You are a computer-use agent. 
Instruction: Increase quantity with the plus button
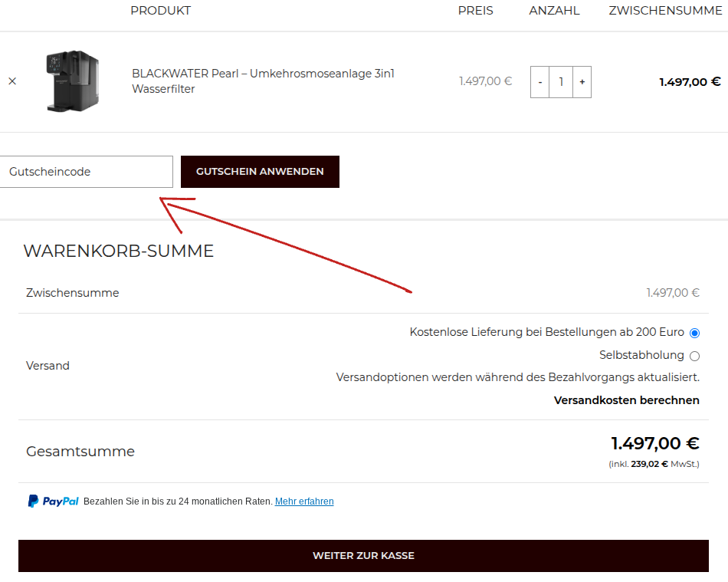(582, 82)
